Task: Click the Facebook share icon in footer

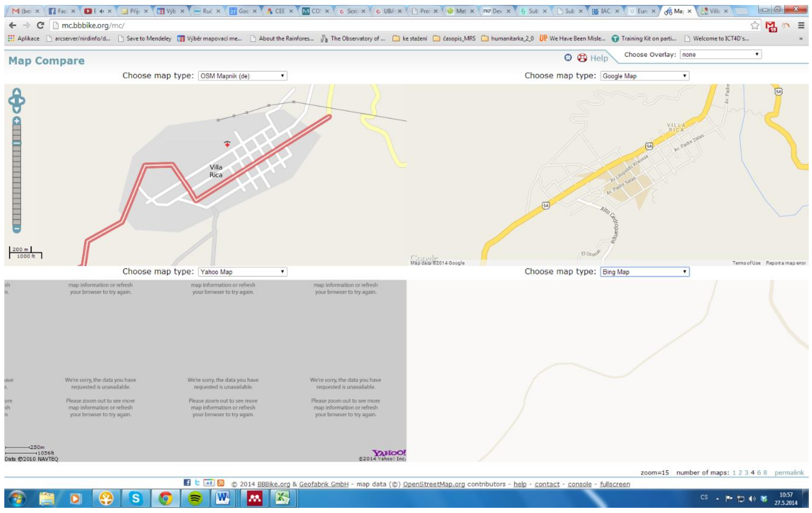Action: tap(187, 483)
